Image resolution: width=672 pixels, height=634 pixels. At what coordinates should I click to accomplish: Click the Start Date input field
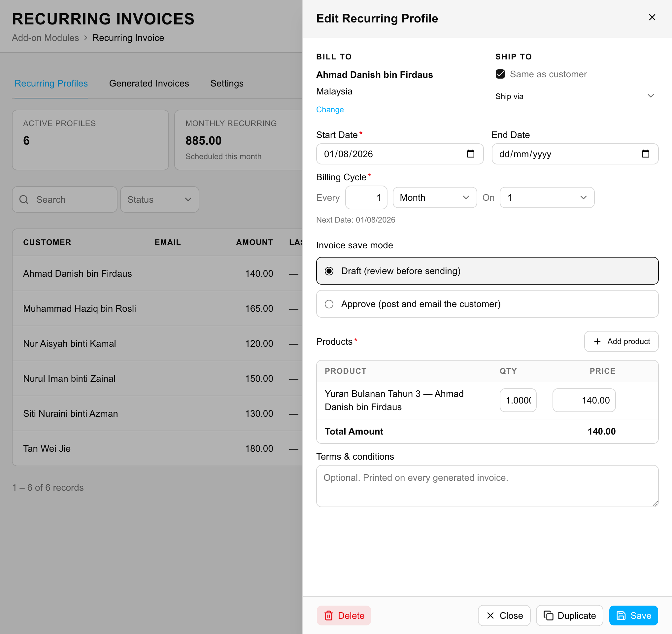400,154
